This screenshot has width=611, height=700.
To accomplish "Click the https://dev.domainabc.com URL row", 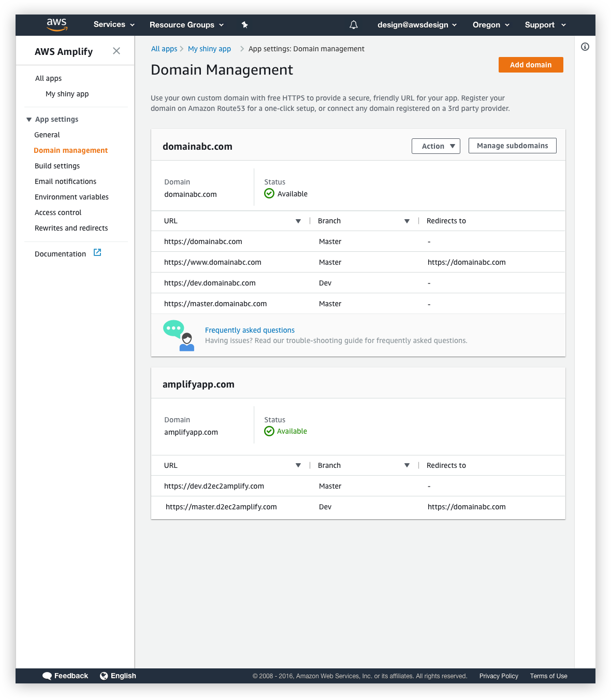I will 358,283.
